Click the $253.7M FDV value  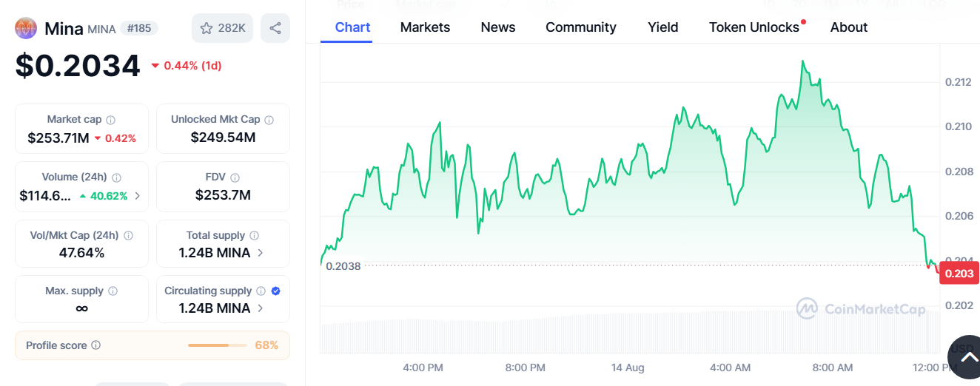223,195
